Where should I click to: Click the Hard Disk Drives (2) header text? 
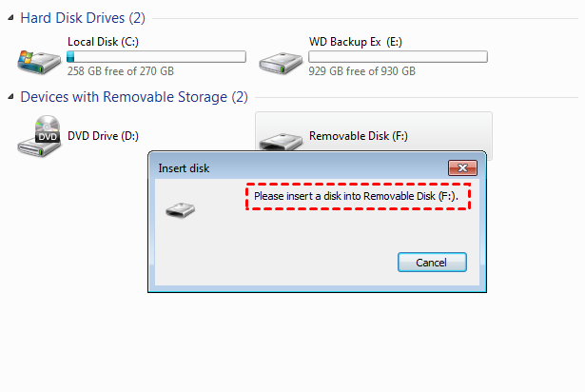point(83,18)
